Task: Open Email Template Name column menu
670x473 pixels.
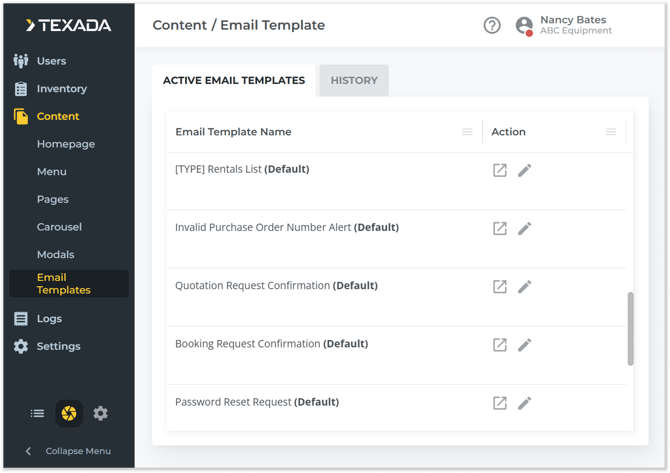Action: pos(467,132)
